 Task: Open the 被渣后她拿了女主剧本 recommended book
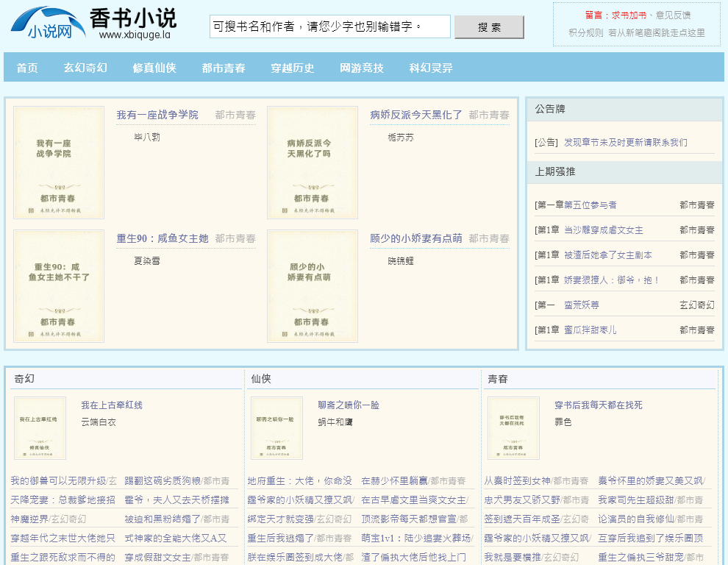click(607, 255)
